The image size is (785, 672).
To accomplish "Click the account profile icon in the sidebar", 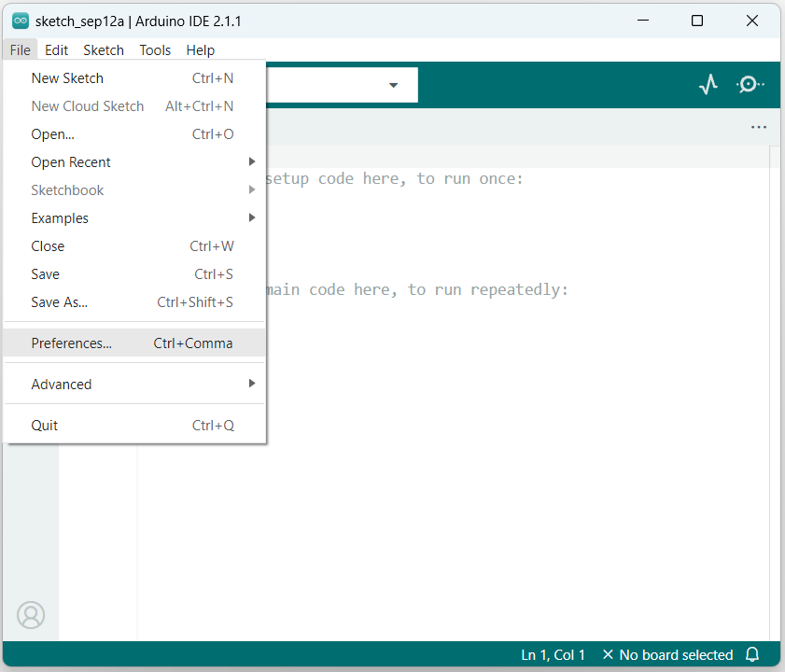I will coord(31,615).
